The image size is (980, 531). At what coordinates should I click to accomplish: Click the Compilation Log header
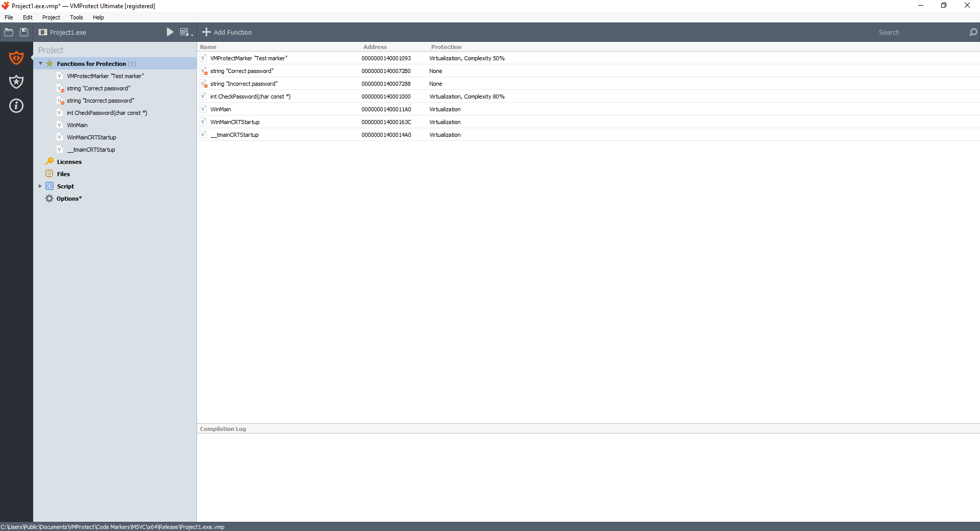point(223,429)
